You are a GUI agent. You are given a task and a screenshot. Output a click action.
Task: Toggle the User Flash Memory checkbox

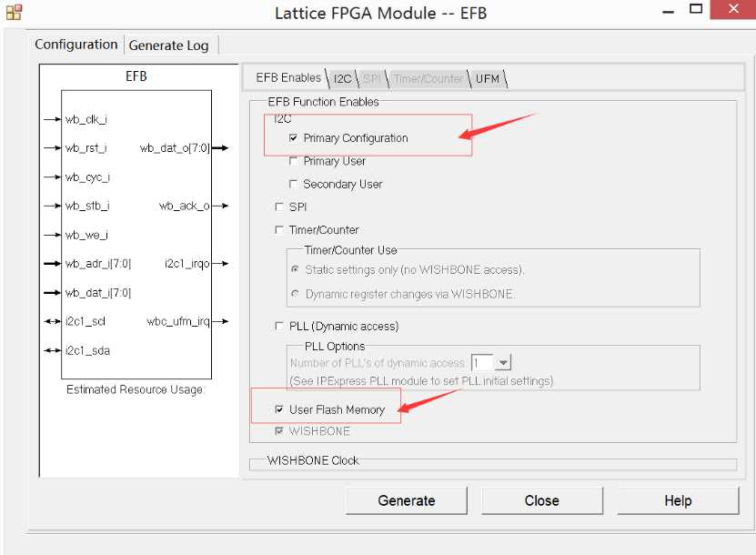(x=279, y=409)
